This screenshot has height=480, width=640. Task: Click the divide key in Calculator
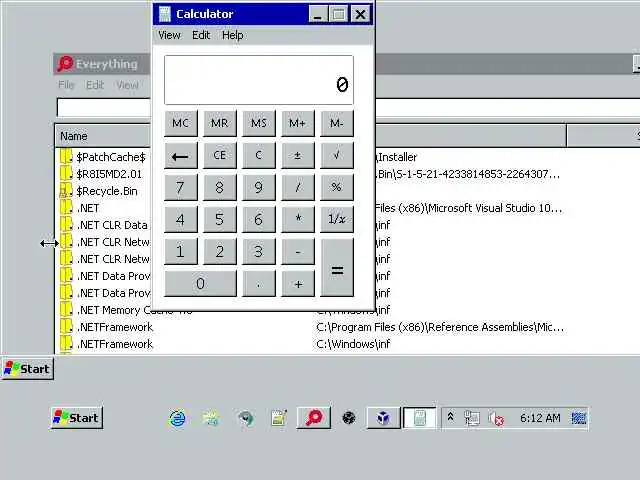298,187
